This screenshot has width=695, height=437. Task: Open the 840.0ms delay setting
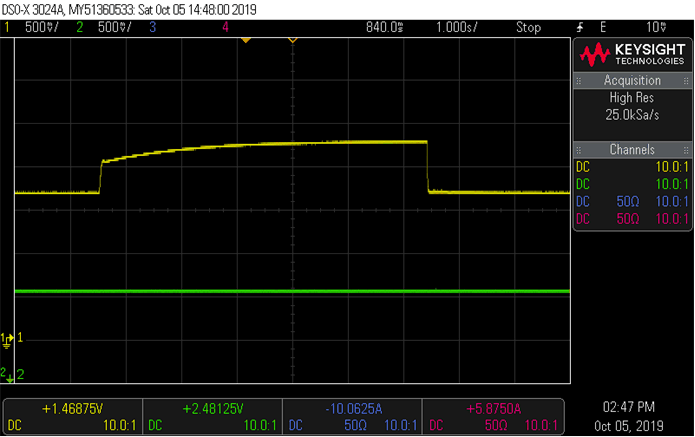[385, 27]
